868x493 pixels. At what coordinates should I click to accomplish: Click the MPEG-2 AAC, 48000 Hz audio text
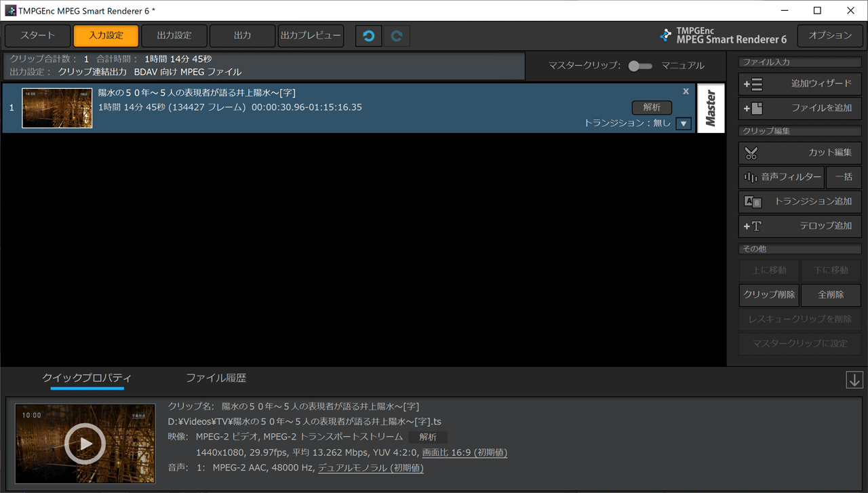click(x=264, y=468)
